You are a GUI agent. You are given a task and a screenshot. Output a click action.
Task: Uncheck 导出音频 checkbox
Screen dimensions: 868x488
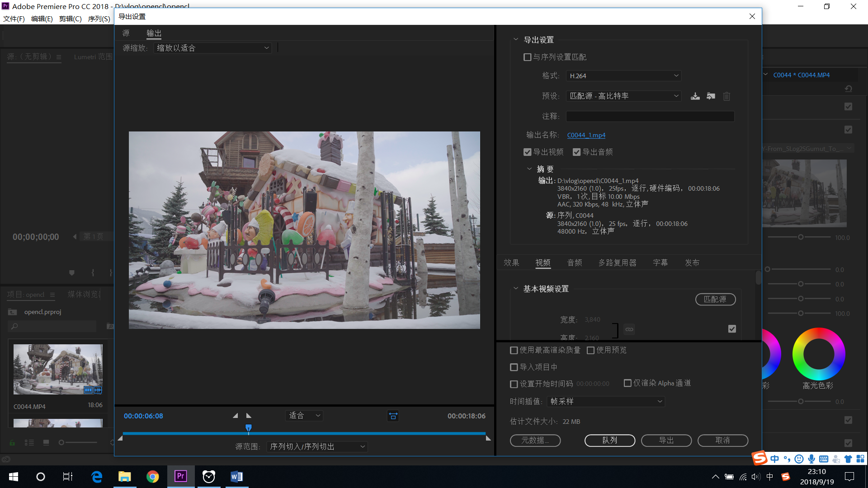tap(576, 152)
